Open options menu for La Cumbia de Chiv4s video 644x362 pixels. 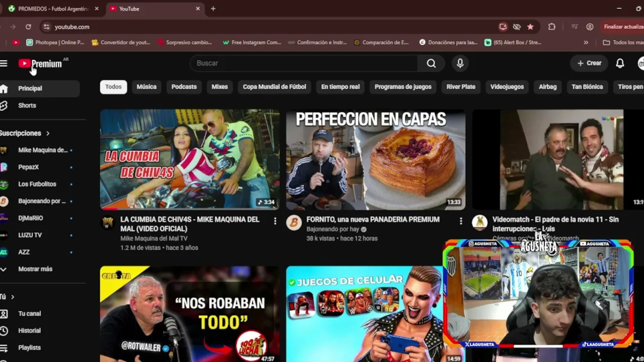pos(275,221)
